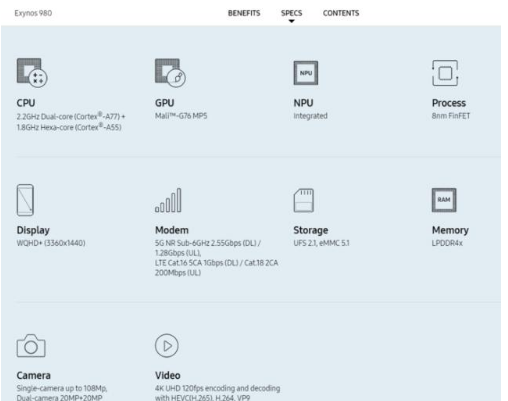Select the SPECS tab

[x=292, y=13]
